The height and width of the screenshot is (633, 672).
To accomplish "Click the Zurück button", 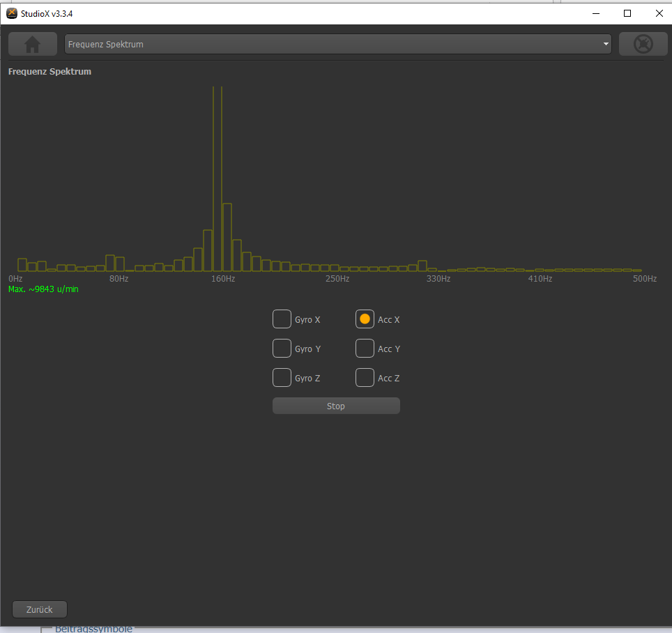I will [40, 609].
